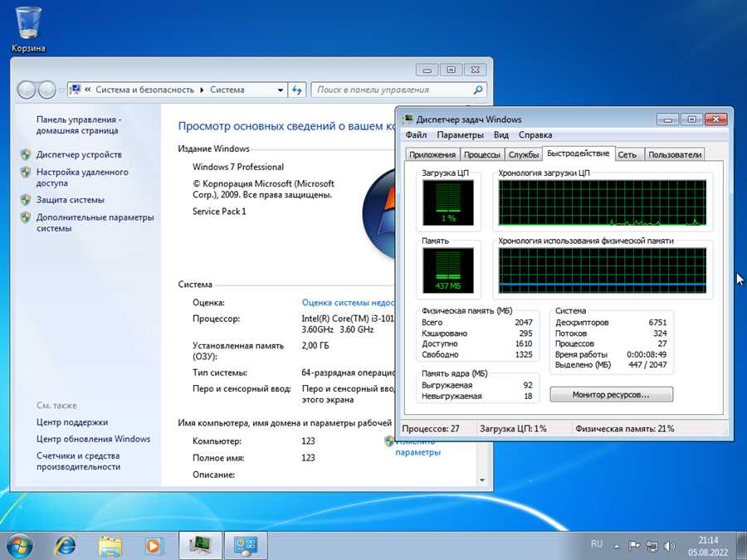Image resolution: width=747 pixels, height=560 pixels.
Task: Open Action Center flag tray icon
Action: [634, 546]
